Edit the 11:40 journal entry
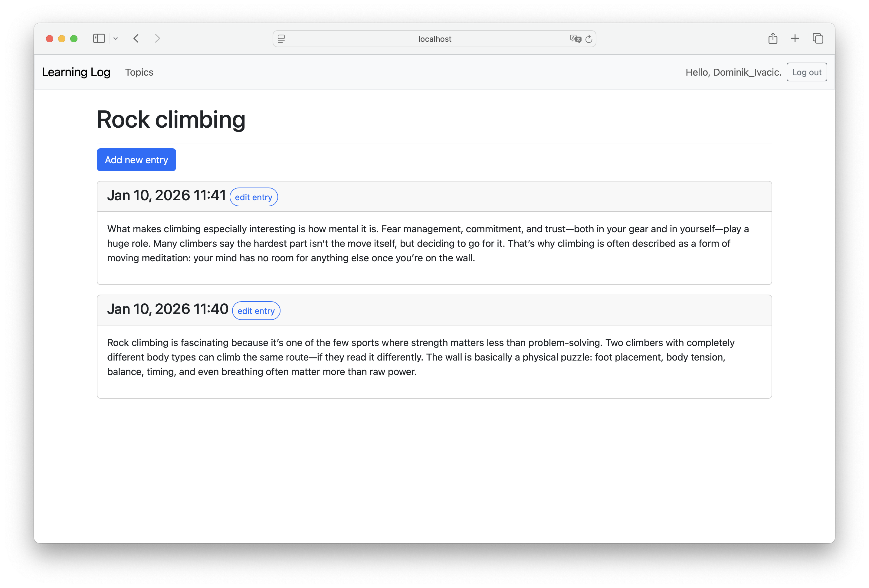Image resolution: width=869 pixels, height=588 pixels. (x=256, y=311)
